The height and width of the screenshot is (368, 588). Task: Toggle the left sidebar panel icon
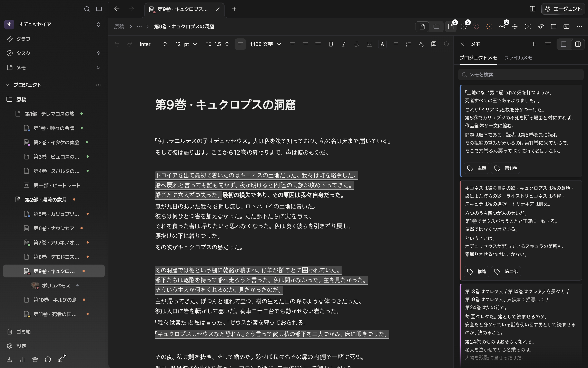pos(99,9)
